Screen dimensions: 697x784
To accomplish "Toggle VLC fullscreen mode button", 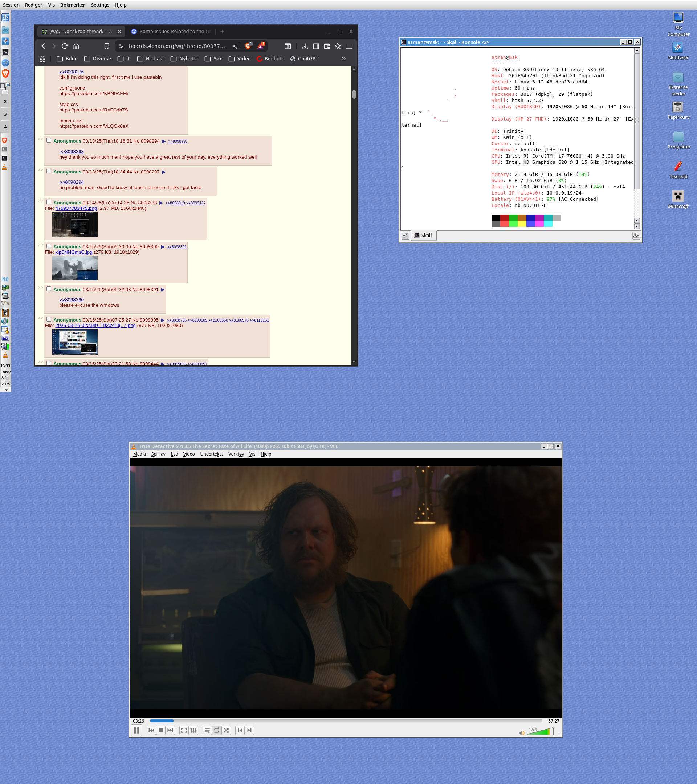I will click(x=184, y=730).
